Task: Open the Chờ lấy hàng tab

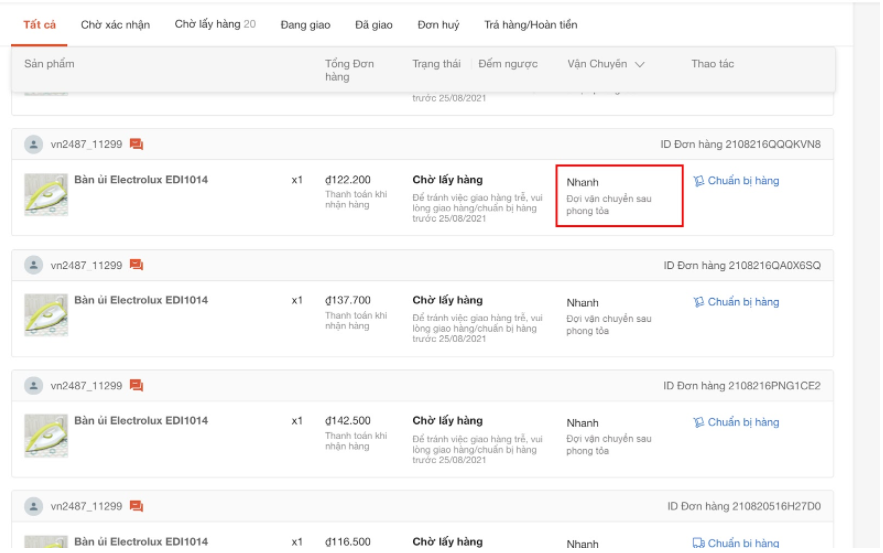Action: click(214, 24)
